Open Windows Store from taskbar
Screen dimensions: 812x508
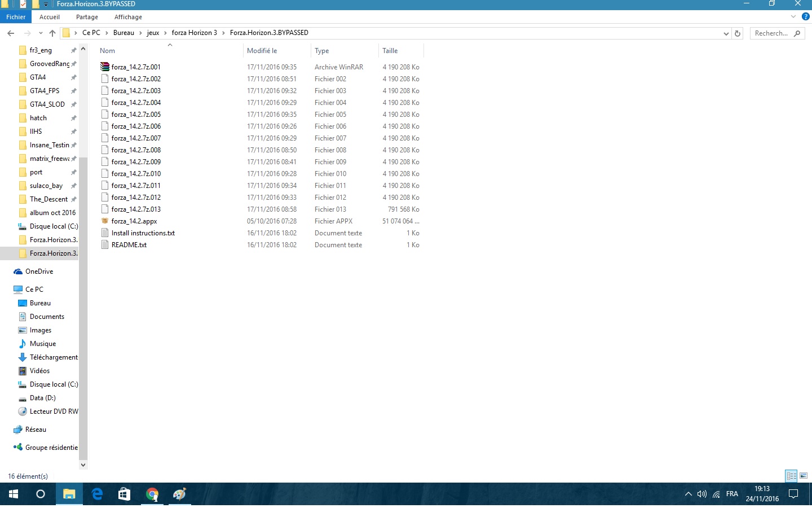(125, 494)
